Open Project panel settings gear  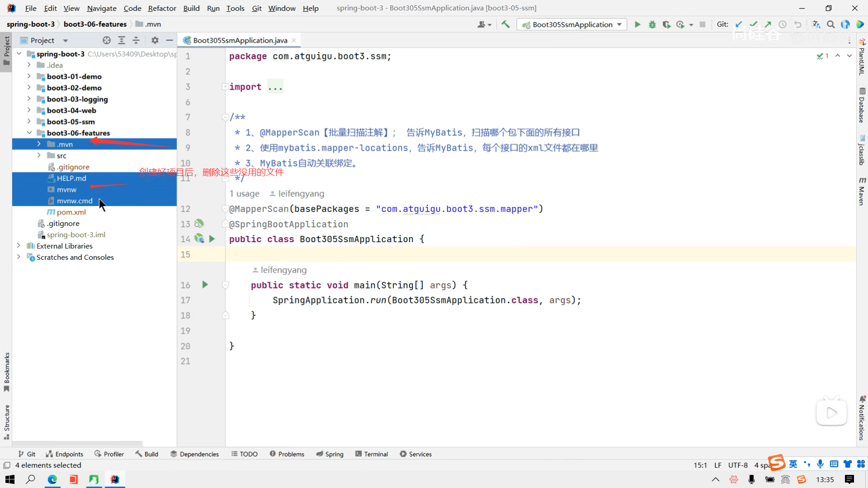coord(155,40)
